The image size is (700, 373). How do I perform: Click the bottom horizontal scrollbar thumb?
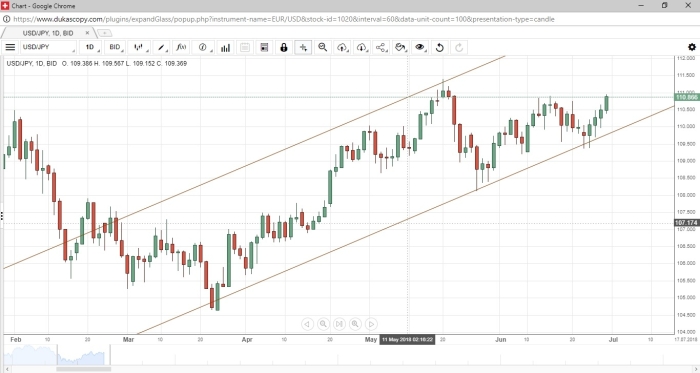[x=83, y=369]
